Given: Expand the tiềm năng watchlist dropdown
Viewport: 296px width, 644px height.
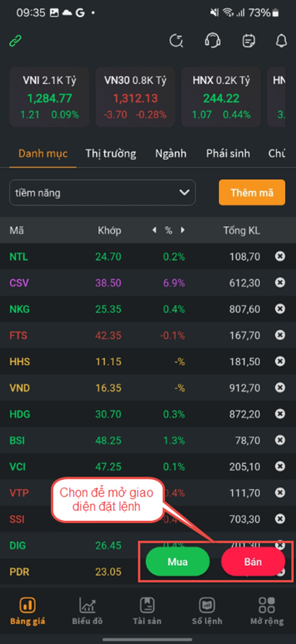Looking at the screenshot, I should coord(102,192).
